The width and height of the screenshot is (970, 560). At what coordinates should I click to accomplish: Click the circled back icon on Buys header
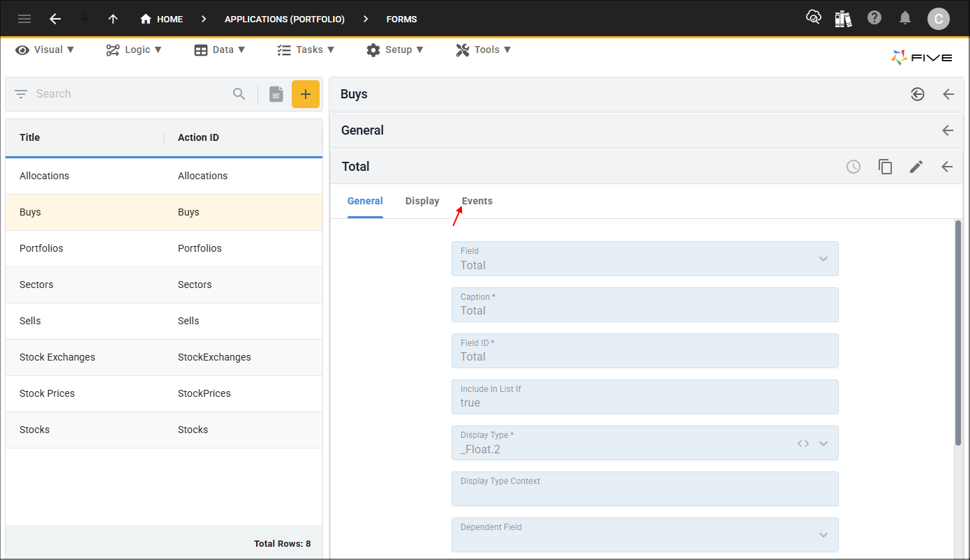(x=918, y=94)
